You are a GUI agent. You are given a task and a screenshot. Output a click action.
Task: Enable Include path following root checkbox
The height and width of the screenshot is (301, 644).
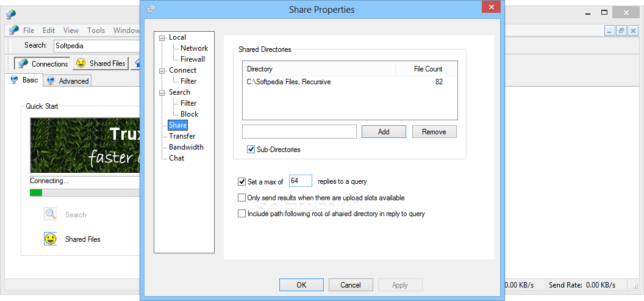(x=242, y=214)
